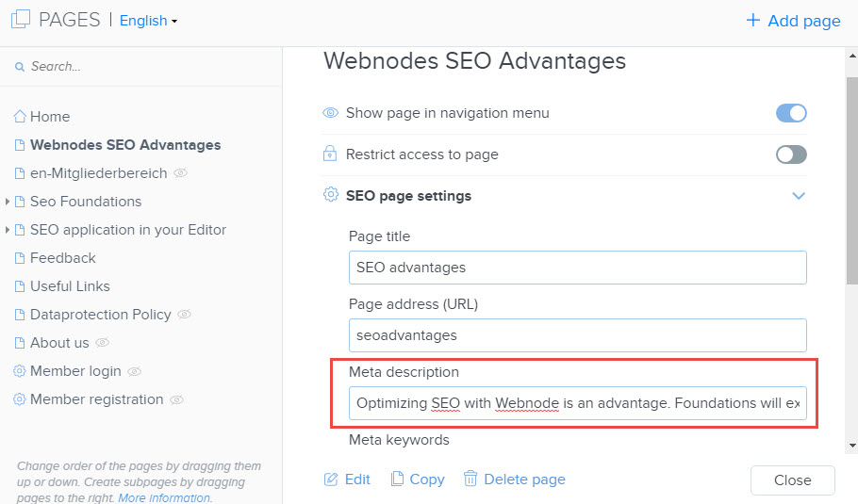Click the SEO page settings heading

pos(409,196)
